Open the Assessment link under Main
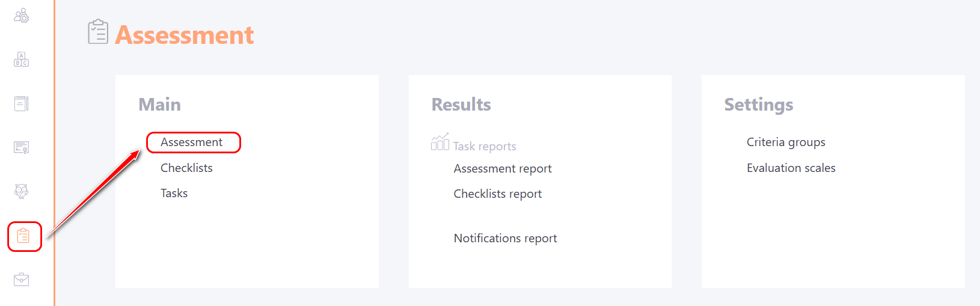 click(191, 142)
